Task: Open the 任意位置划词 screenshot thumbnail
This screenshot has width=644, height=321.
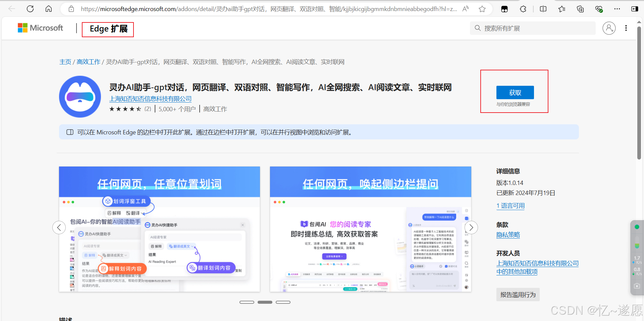Action: pyautogui.click(x=159, y=229)
